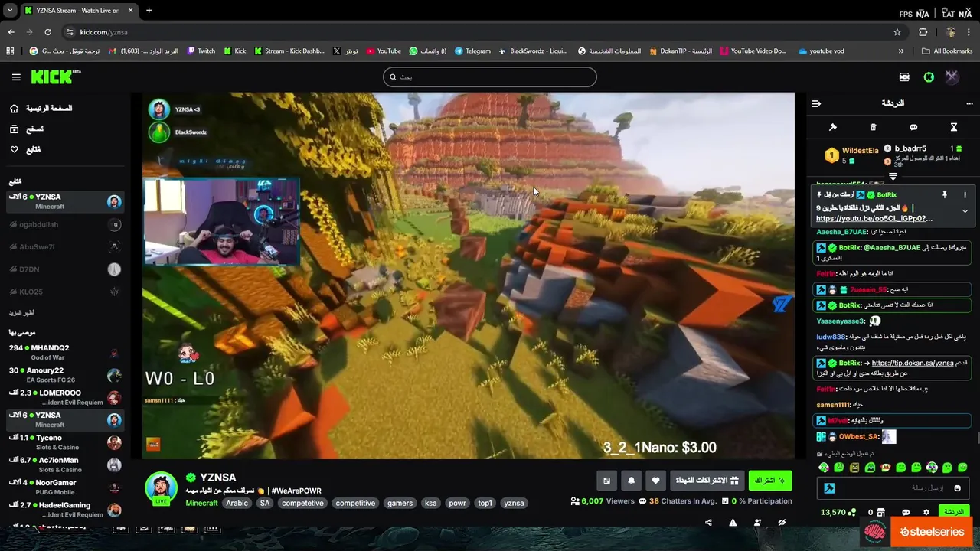Click the YouTube bookmark in bookmarks bar
The image size is (980, 551).
click(x=384, y=51)
